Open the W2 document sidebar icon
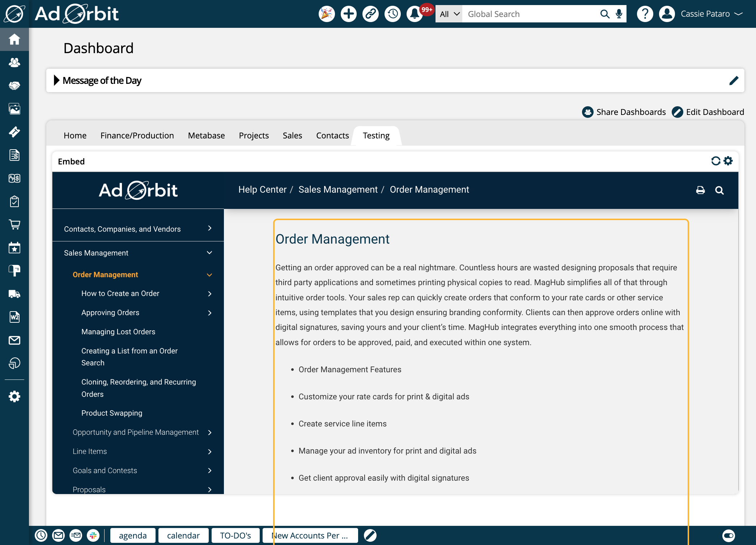 point(14,317)
